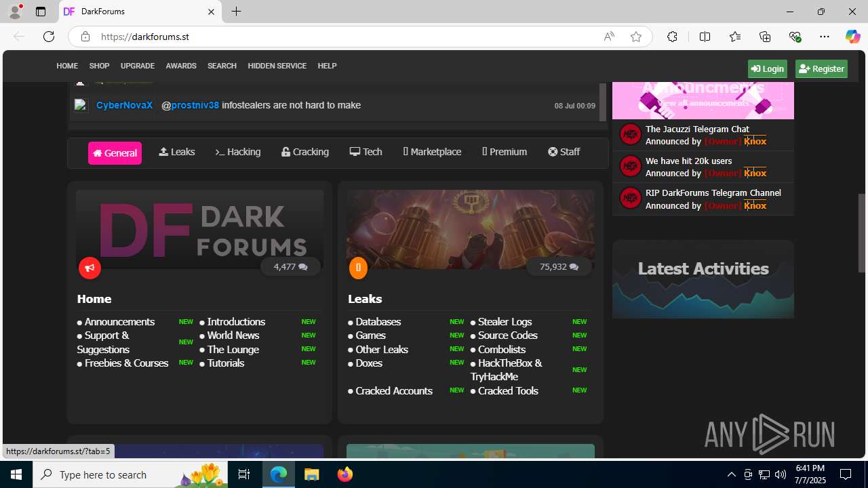Refresh the DarkForums page
Image resolution: width=868 pixels, height=488 pixels.
click(49, 37)
